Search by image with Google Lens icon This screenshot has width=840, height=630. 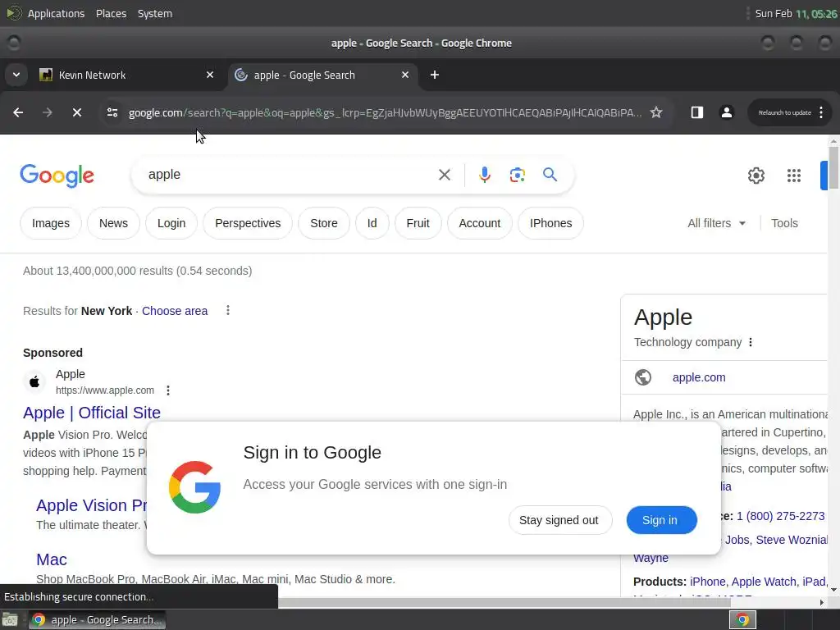(517, 175)
